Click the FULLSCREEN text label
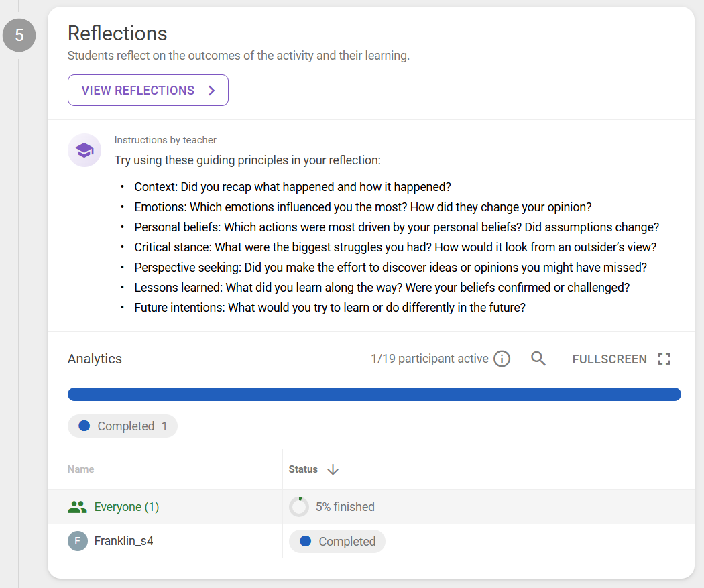 pos(609,359)
